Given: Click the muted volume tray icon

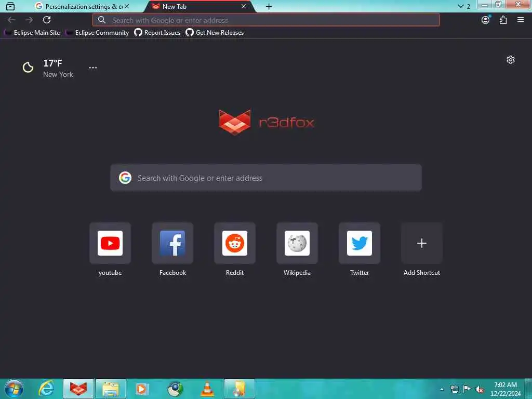Looking at the screenshot, I should 480,389.
